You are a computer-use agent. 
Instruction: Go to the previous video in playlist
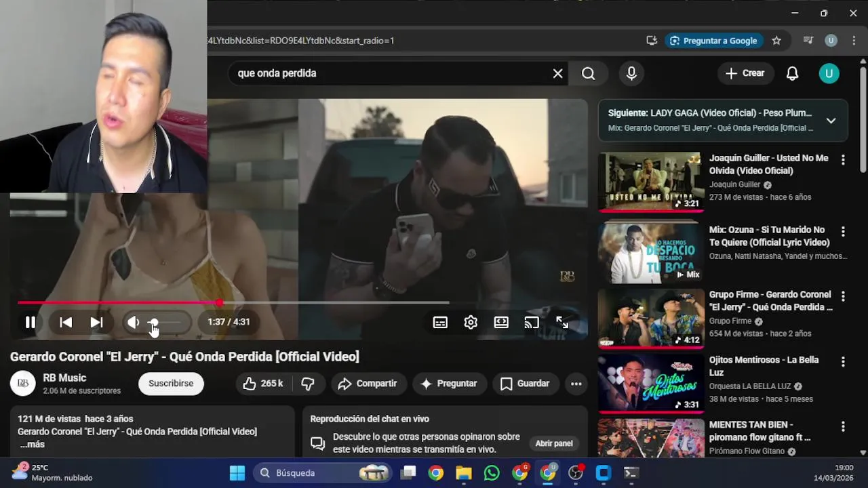click(66, 323)
